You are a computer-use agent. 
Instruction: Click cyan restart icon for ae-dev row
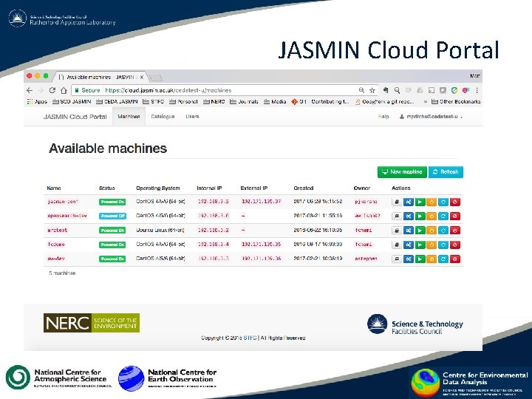pos(443,259)
